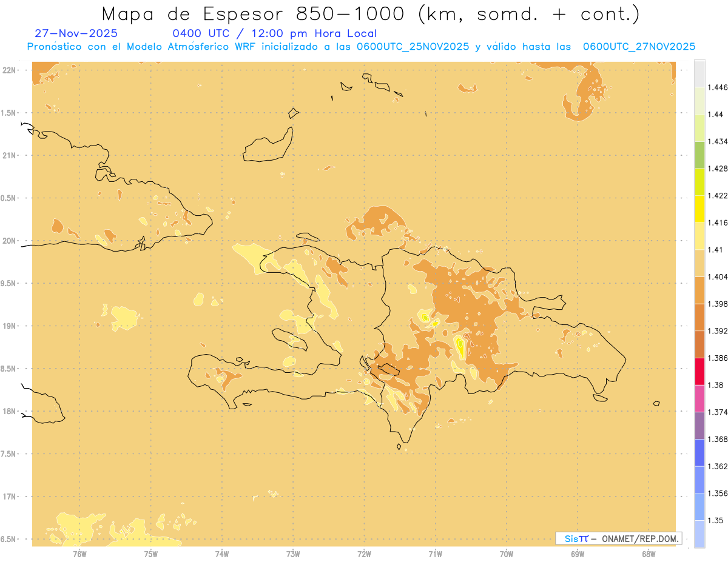The image size is (728, 562).
Task: Click the longitude axis label 69W
Action: click(578, 554)
